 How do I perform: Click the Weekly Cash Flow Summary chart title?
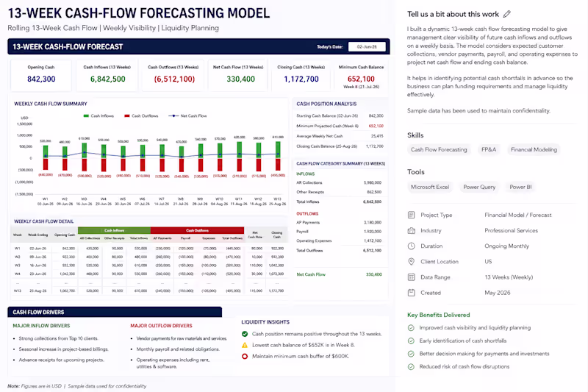(x=51, y=104)
